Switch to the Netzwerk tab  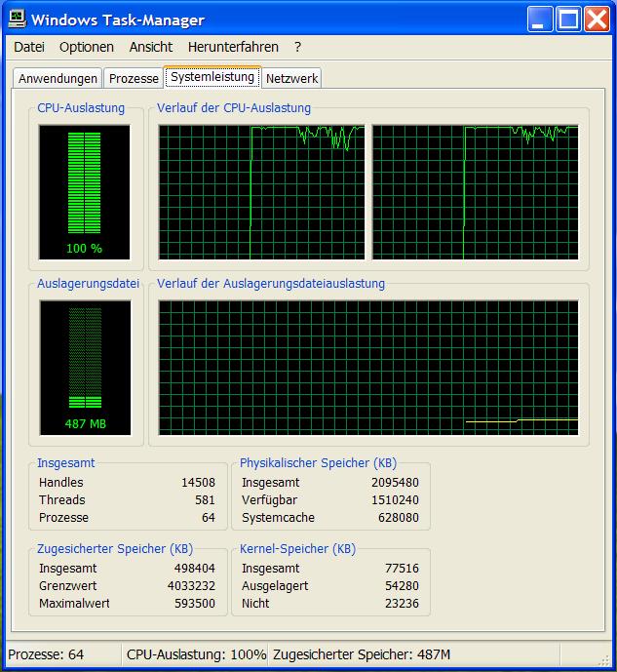(291, 78)
